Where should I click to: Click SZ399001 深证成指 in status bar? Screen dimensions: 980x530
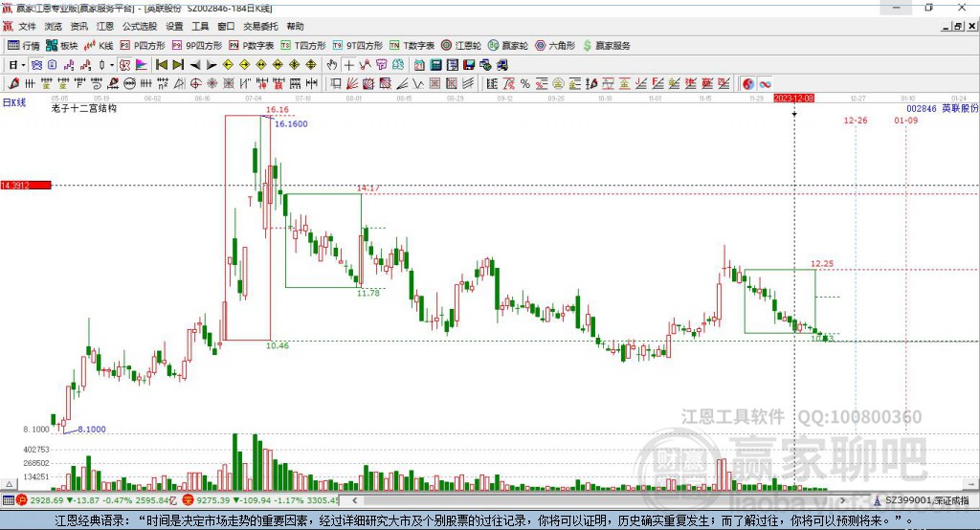[x=921, y=500]
